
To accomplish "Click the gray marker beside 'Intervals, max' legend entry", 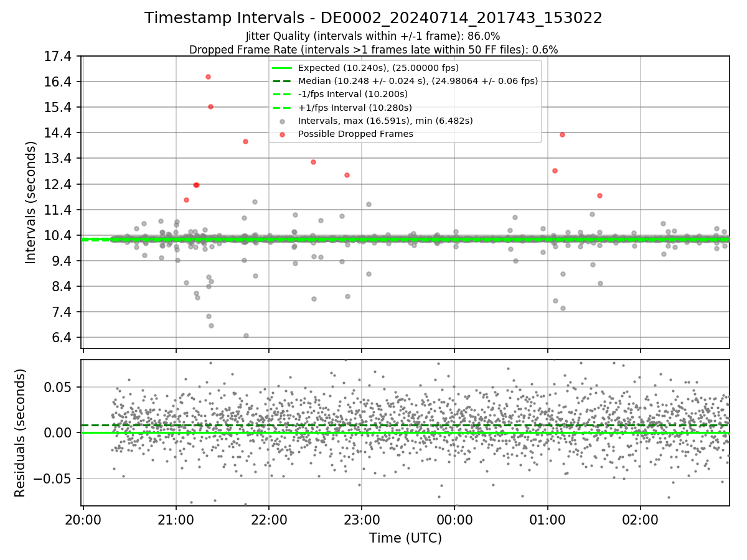I will (x=283, y=121).
